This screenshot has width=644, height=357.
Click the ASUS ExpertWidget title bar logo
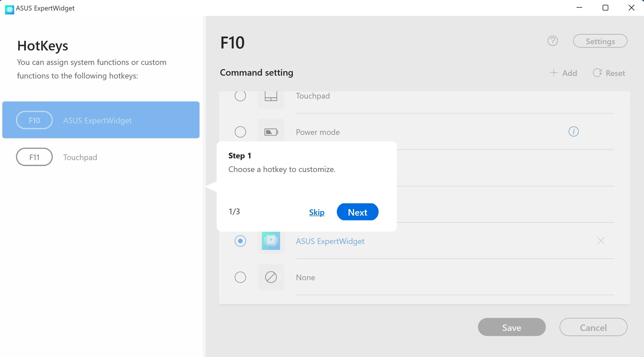click(x=9, y=9)
